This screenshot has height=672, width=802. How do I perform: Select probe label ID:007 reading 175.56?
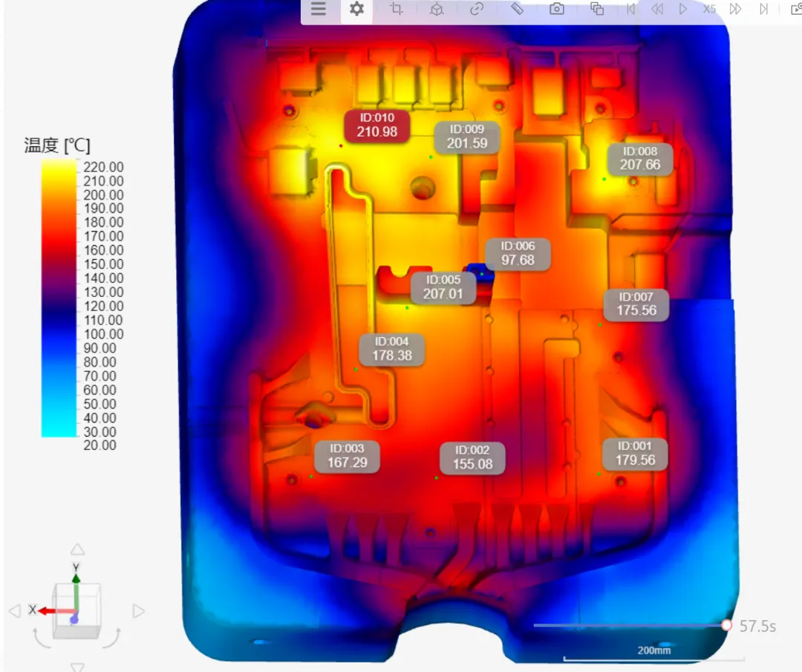(x=636, y=304)
